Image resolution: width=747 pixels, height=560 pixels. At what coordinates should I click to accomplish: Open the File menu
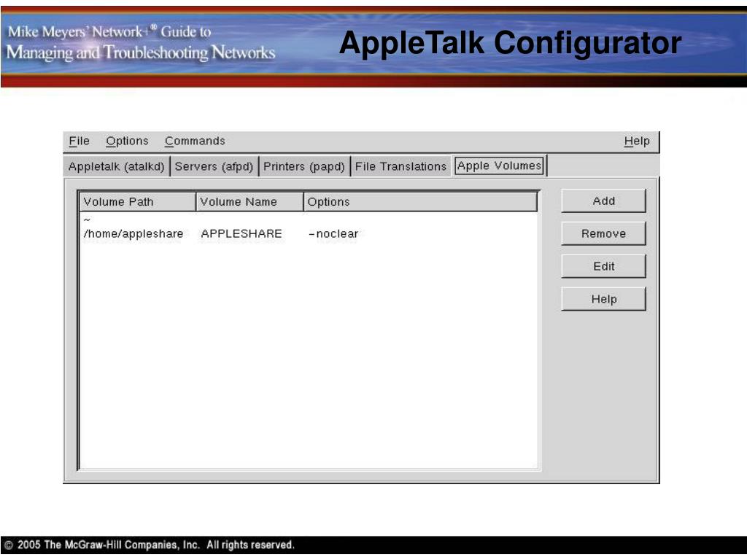tap(79, 141)
